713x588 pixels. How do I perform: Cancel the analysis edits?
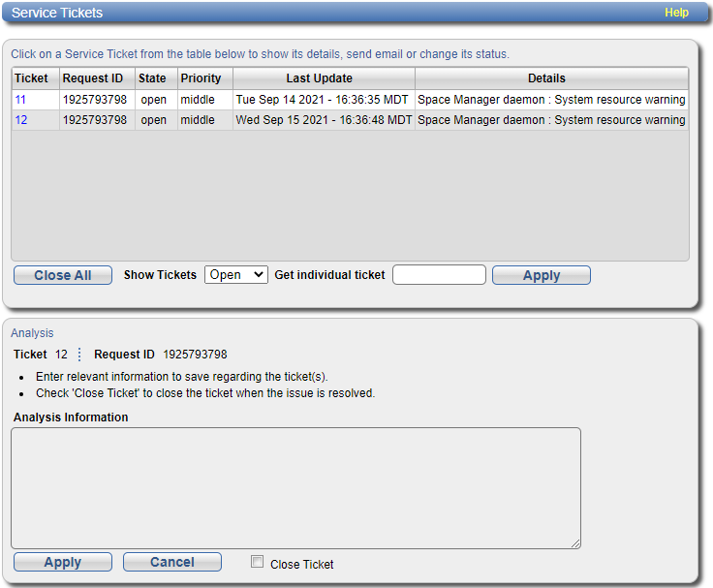click(172, 562)
